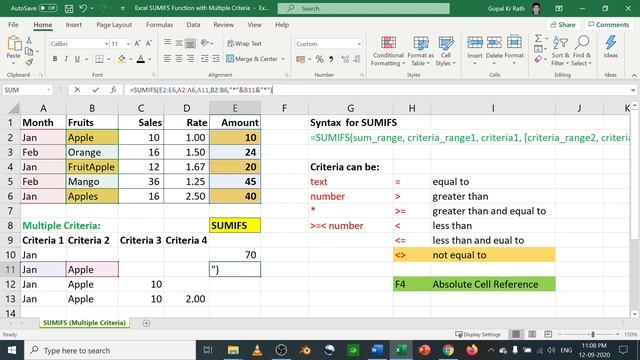Viewport: 640px width, 360px height.
Task: Open Format as Table
Action: pyautogui.click(x=420, y=51)
